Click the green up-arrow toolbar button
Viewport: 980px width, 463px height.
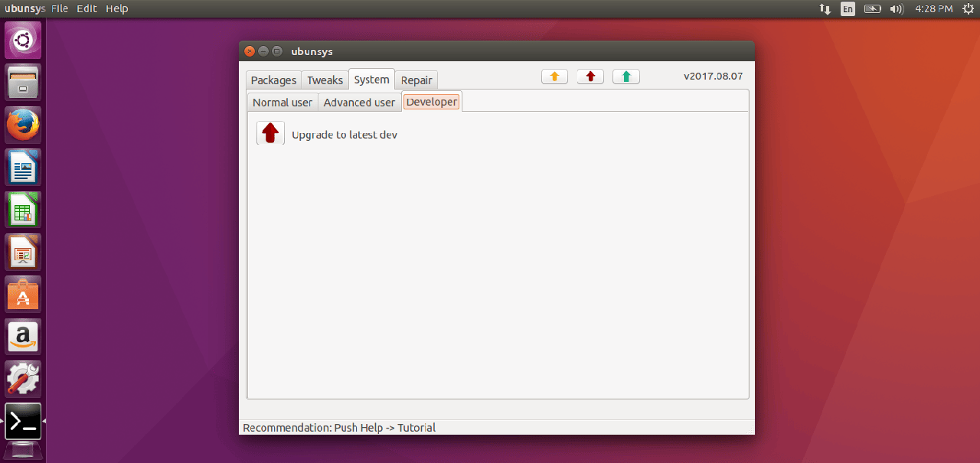click(x=626, y=77)
